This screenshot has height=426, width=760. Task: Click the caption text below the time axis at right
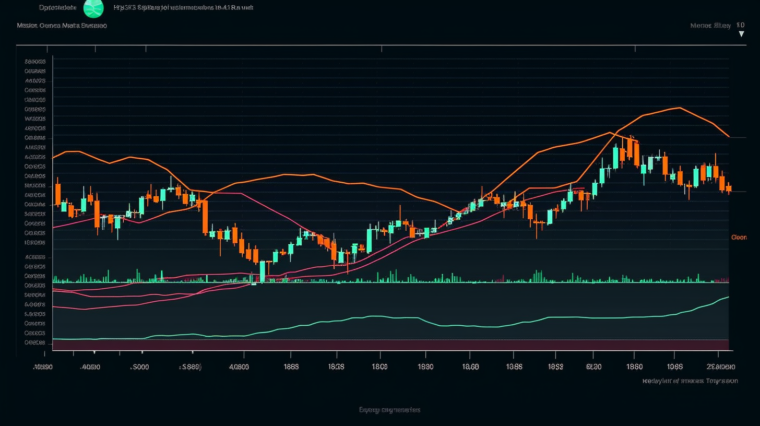(688, 381)
